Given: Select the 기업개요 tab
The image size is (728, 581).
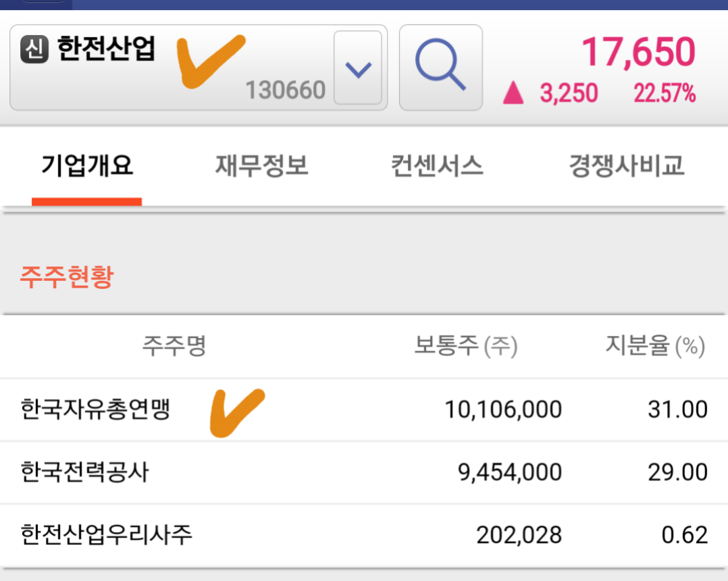Looking at the screenshot, I should [87, 166].
